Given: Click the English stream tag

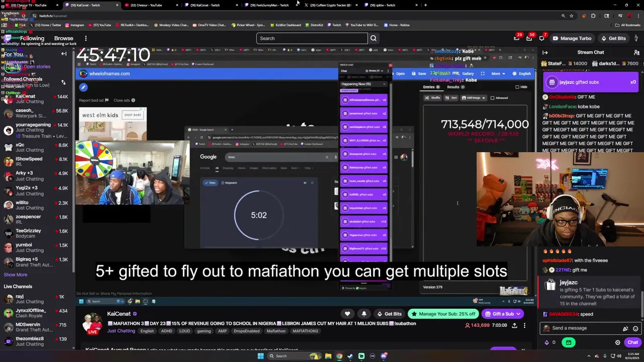Looking at the screenshot, I should pos(147,331).
